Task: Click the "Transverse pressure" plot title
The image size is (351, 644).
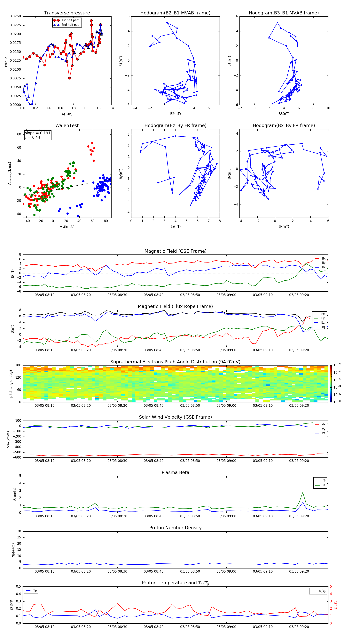Action: [x=67, y=13]
